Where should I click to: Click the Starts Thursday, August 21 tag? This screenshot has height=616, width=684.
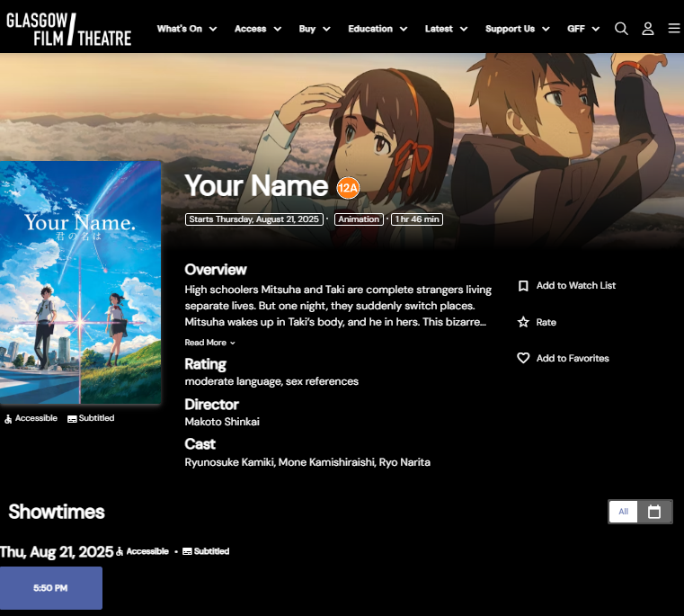point(253,219)
